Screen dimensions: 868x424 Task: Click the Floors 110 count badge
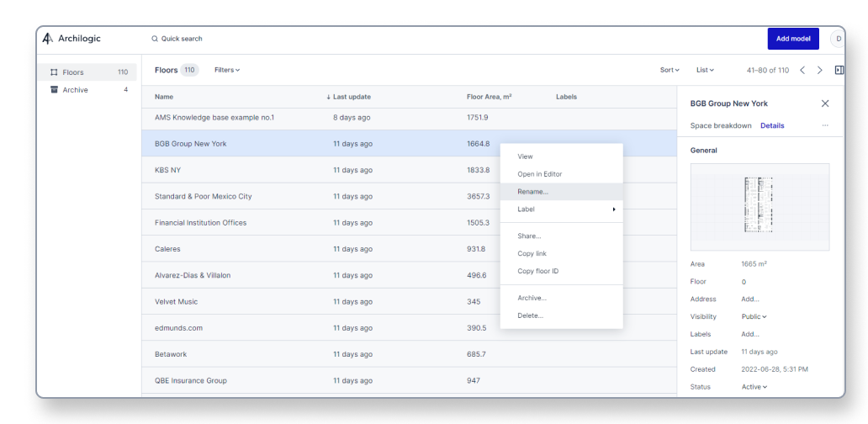pyautogui.click(x=189, y=71)
